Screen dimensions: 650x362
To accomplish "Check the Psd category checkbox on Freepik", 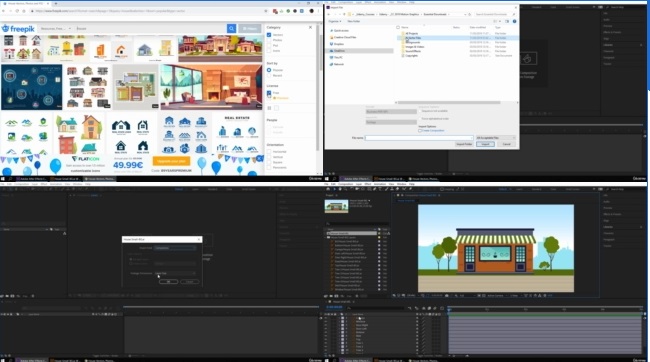I will pyautogui.click(x=269, y=46).
